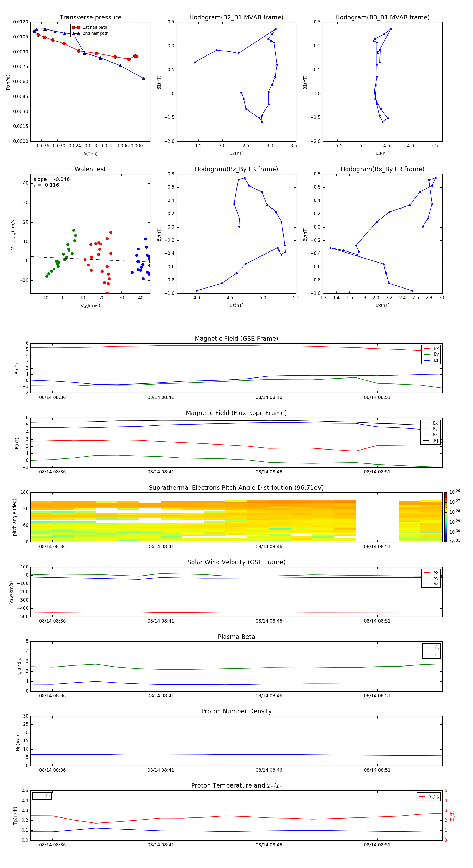Viewport: 473px width, 868px height.
Task: Click '08/14 08:51' tick under Proton Number Density
Action: tap(377, 770)
